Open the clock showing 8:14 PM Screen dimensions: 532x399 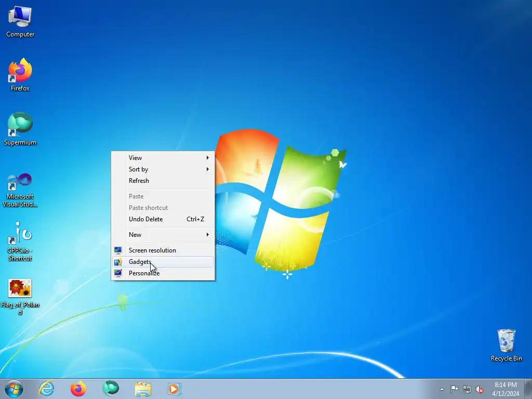pyautogui.click(x=506, y=389)
